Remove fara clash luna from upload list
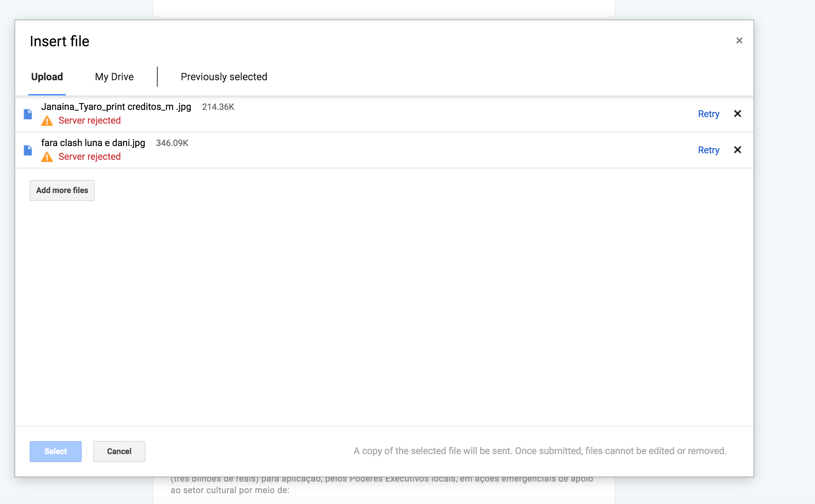Image resolution: width=815 pixels, height=504 pixels. tap(738, 150)
